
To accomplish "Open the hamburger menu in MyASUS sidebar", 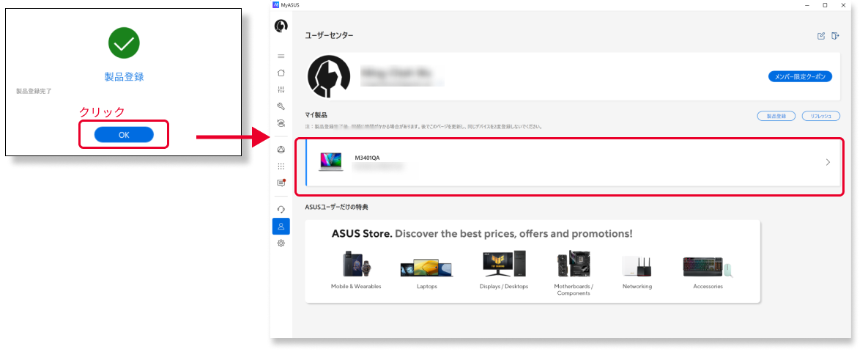I will [281, 56].
